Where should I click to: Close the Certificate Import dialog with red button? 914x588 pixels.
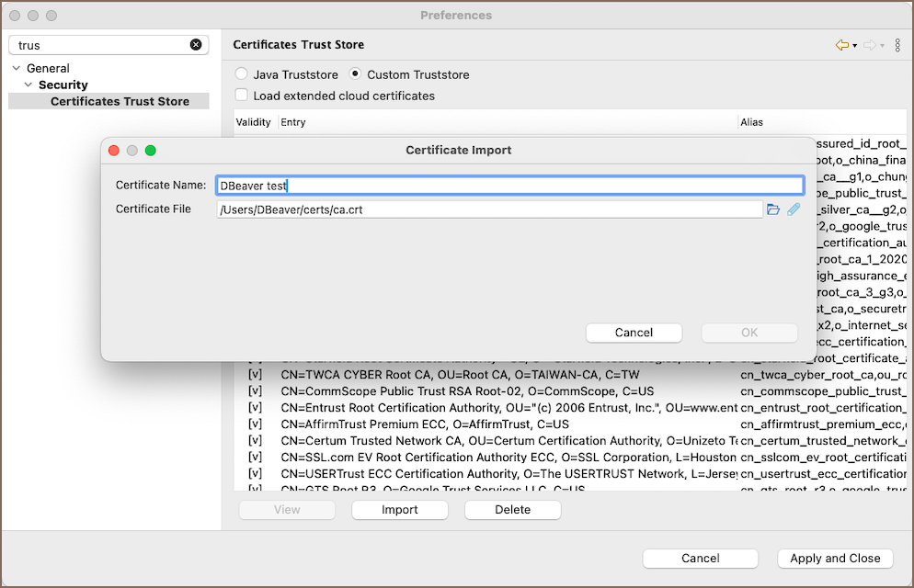pos(114,151)
